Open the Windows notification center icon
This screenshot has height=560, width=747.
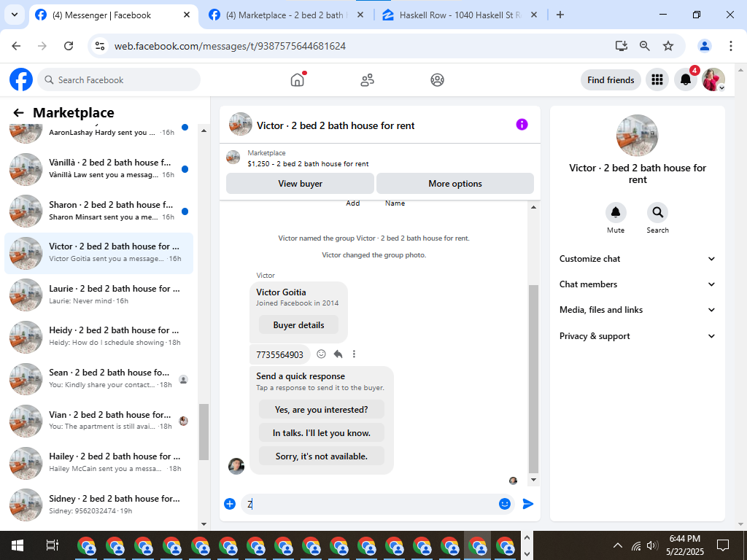click(x=723, y=545)
